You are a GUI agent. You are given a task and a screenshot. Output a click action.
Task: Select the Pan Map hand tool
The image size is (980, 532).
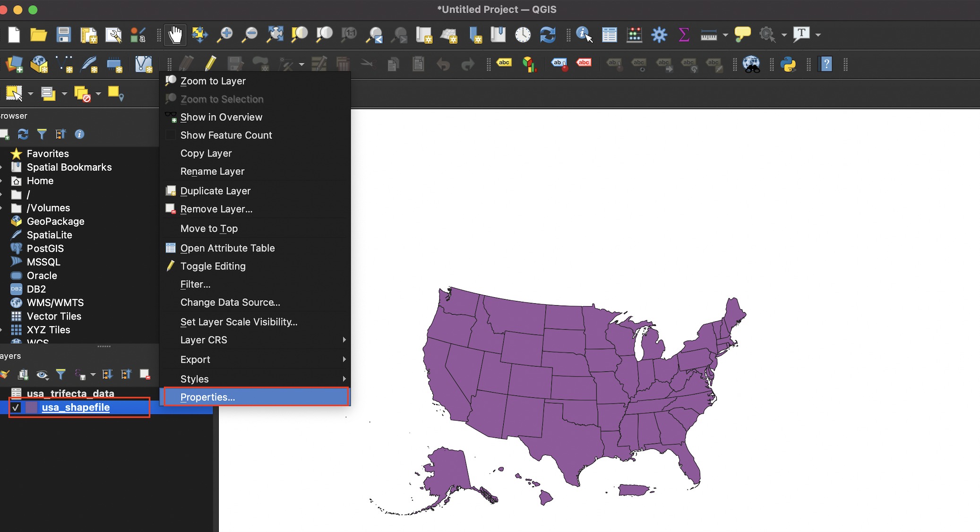[x=175, y=34]
